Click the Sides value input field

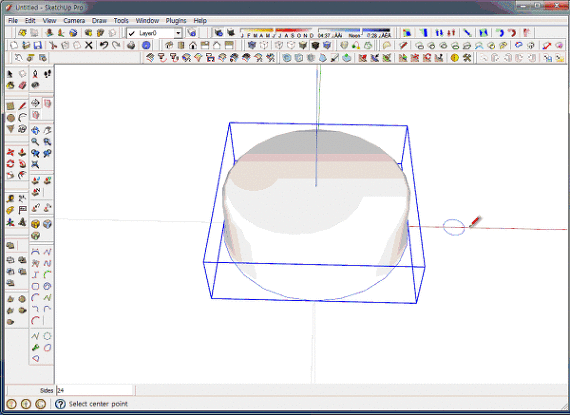point(95,390)
